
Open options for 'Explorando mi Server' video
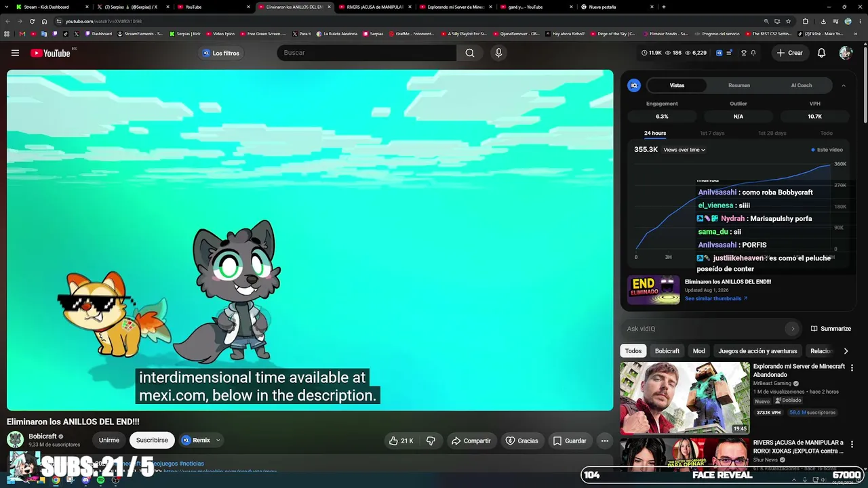852,367
